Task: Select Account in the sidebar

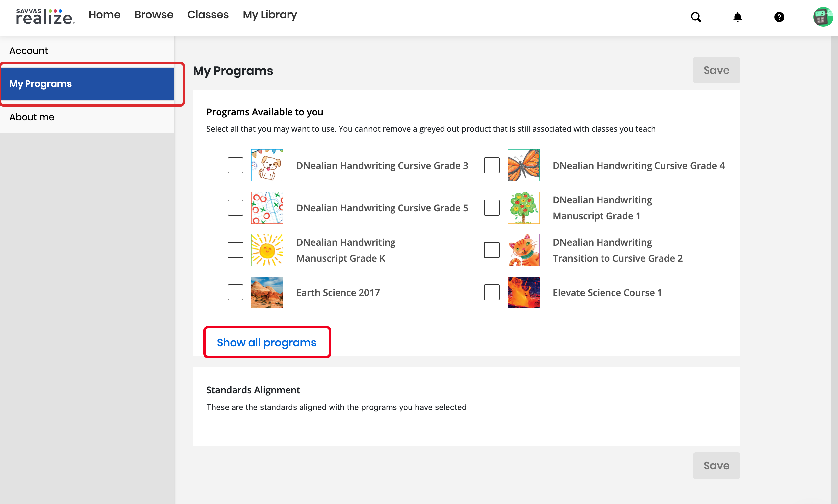Action: click(87, 51)
